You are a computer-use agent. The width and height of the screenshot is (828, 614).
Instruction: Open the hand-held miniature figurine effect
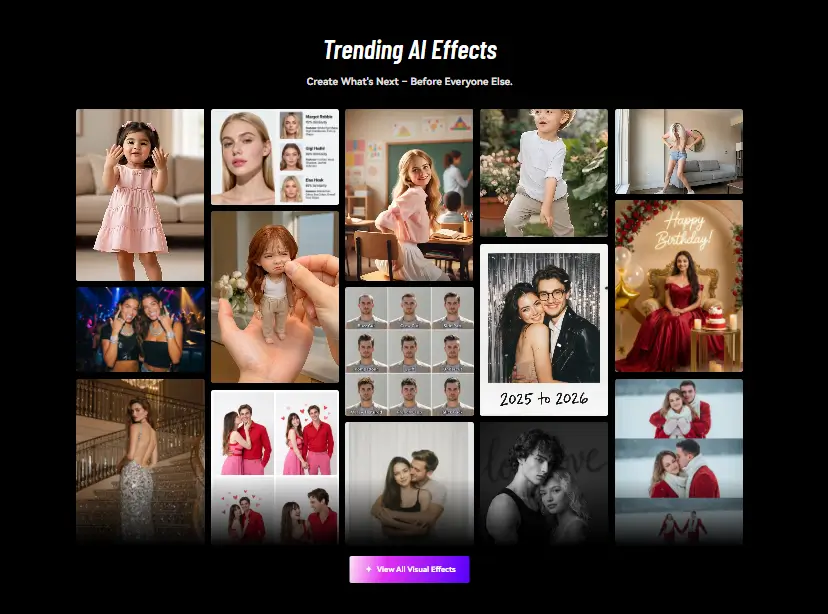tap(275, 297)
